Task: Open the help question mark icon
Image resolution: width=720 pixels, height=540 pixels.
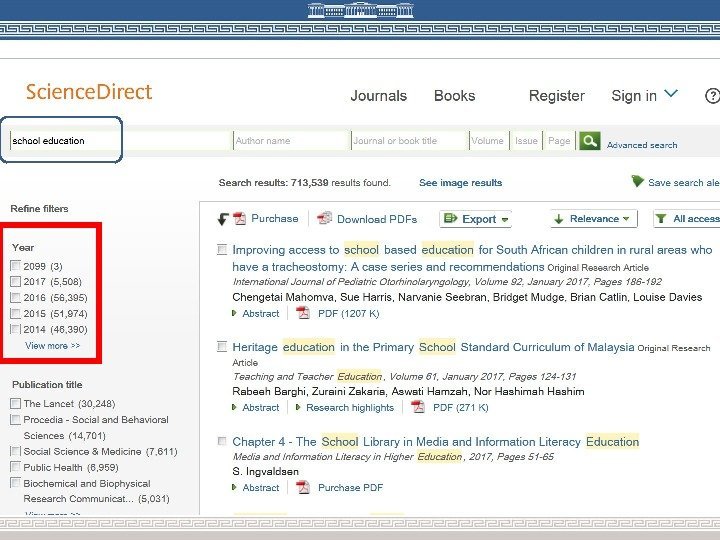Action: pos(712,96)
